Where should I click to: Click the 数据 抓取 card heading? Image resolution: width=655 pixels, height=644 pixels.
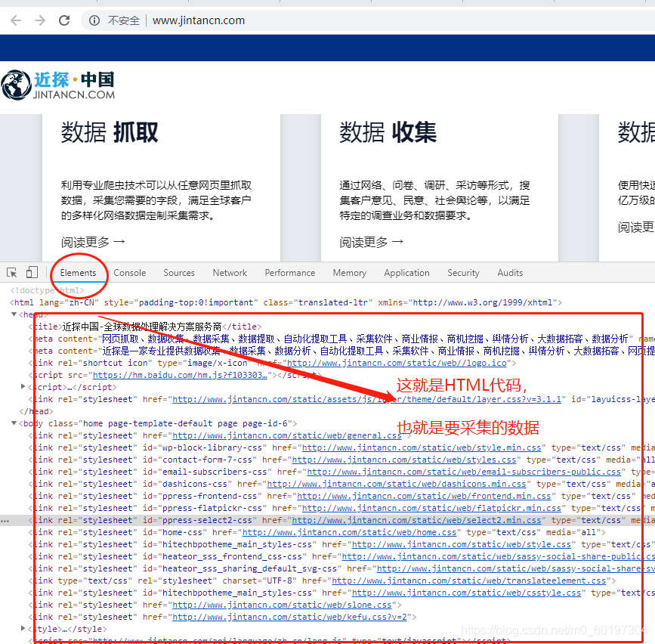pos(110,132)
